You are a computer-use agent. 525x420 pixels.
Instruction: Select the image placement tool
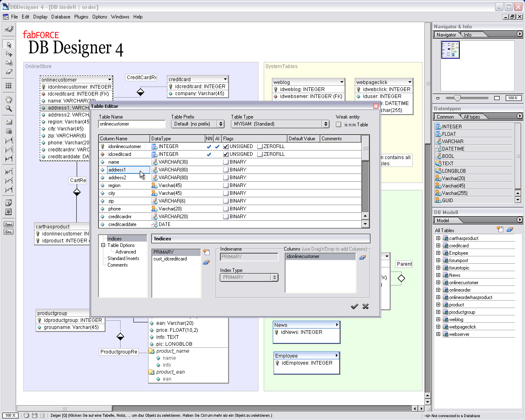point(8,212)
